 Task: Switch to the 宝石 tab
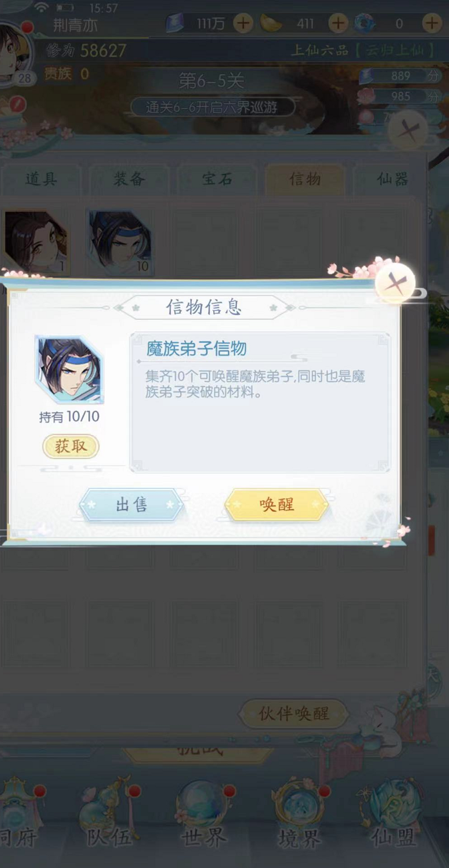[x=217, y=179]
